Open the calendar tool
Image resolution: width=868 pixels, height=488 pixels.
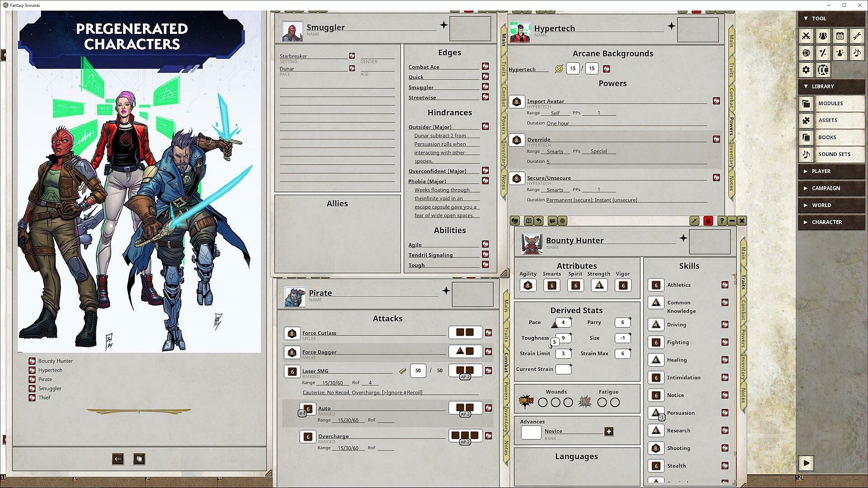[840, 36]
